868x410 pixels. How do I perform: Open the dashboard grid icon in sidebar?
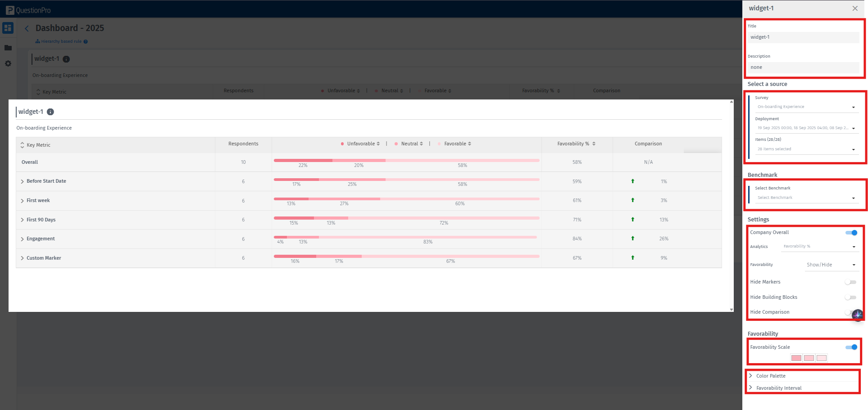click(x=8, y=28)
